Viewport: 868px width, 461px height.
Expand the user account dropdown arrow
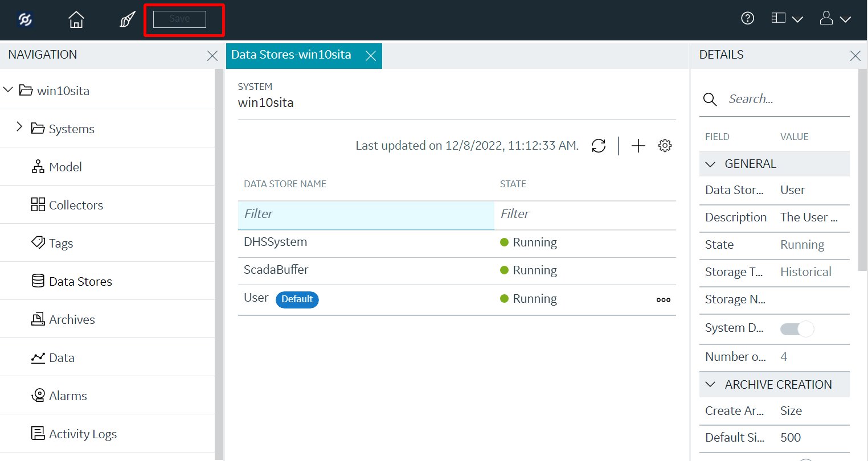(846, 19)
